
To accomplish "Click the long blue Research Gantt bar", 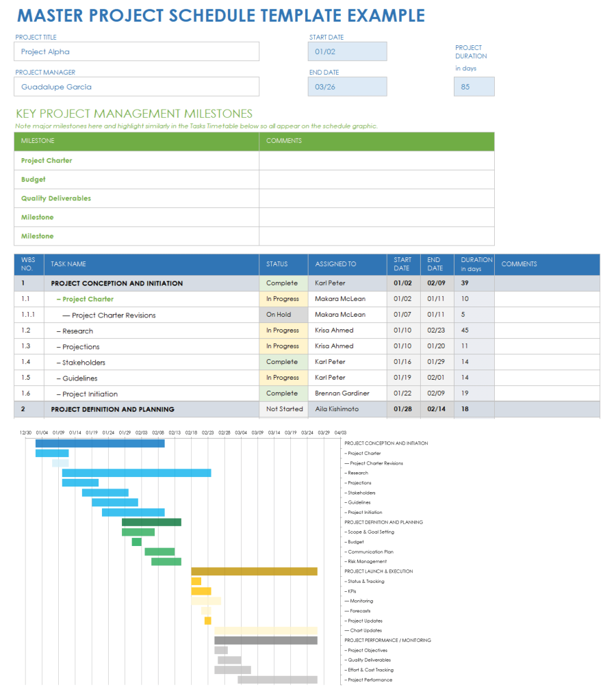I will pos(136,473).
